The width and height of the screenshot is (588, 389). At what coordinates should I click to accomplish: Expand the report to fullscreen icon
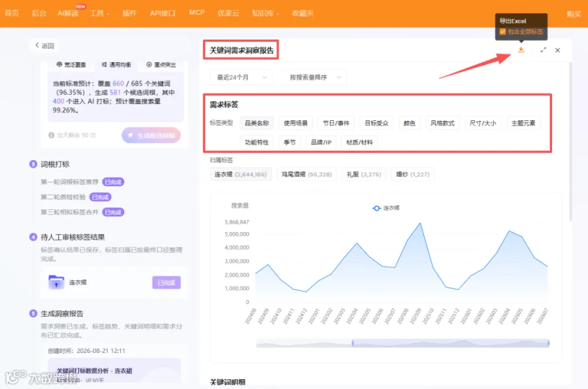543,50
